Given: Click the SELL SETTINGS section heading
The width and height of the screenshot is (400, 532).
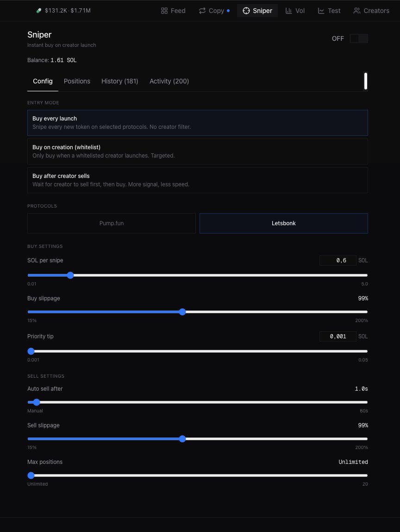Looking at the screenshot, I should click(46, 376).
